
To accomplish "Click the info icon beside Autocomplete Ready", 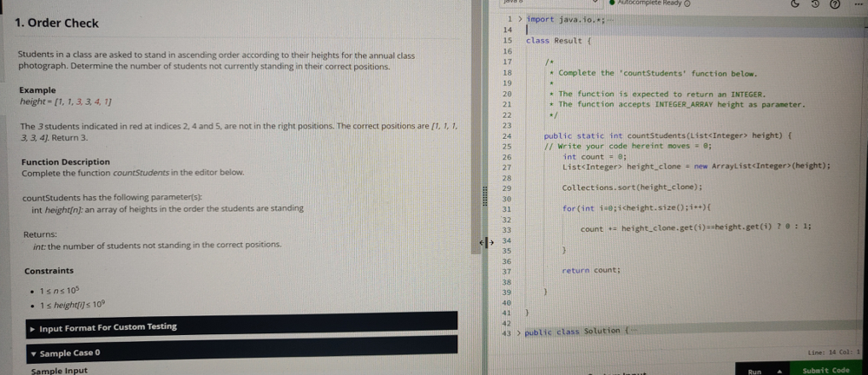I will tap(687, 3).
